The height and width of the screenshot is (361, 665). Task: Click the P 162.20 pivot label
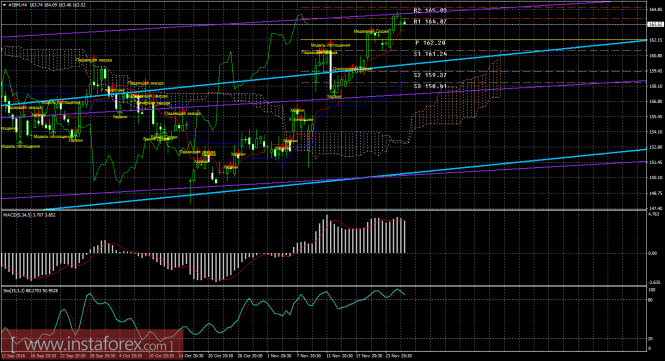click(430, 43)
